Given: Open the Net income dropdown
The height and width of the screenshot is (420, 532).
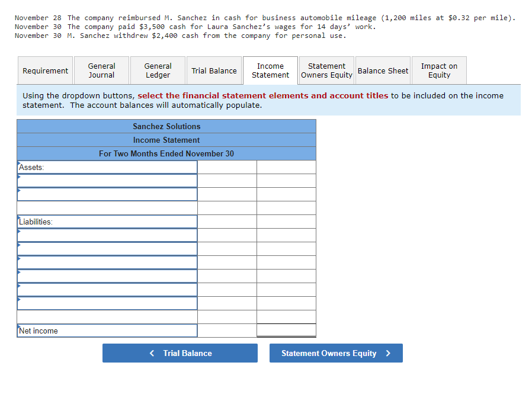Looking at the screenshot, I should pos(107,331).
